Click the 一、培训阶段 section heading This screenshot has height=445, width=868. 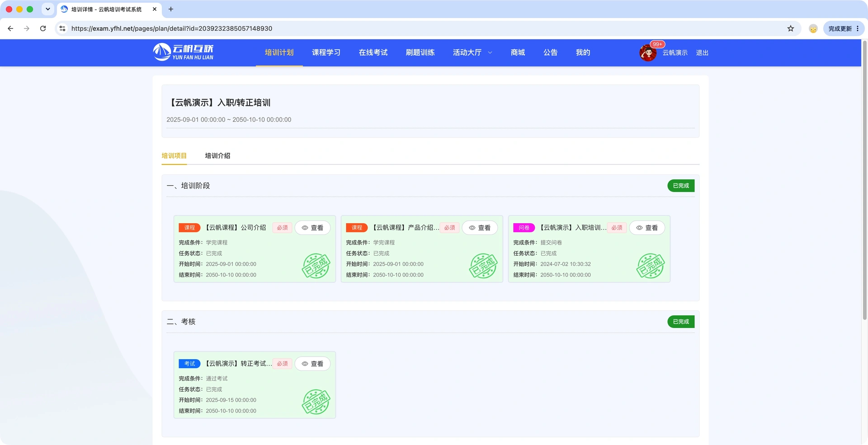(x=188, y=186)
